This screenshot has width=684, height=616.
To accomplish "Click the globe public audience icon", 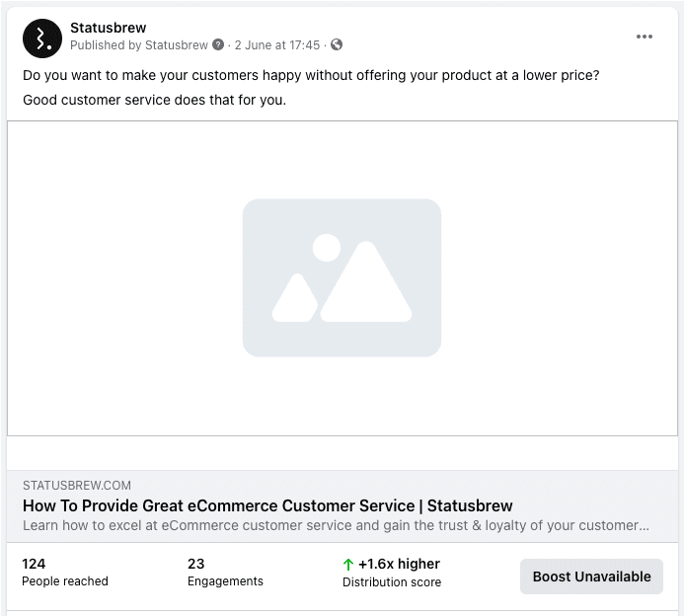I will click(337, 45).
